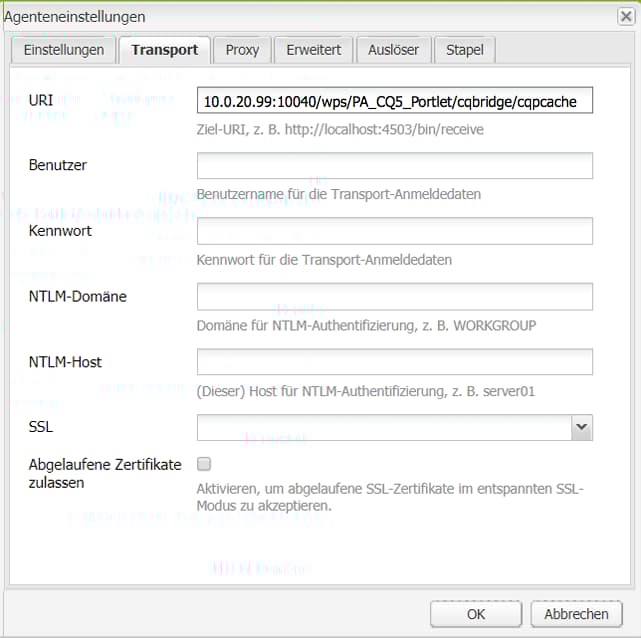Click the Abgelaufene Zertifikate zulassen label
The image size is (641, 638).
tap(105, 474)
